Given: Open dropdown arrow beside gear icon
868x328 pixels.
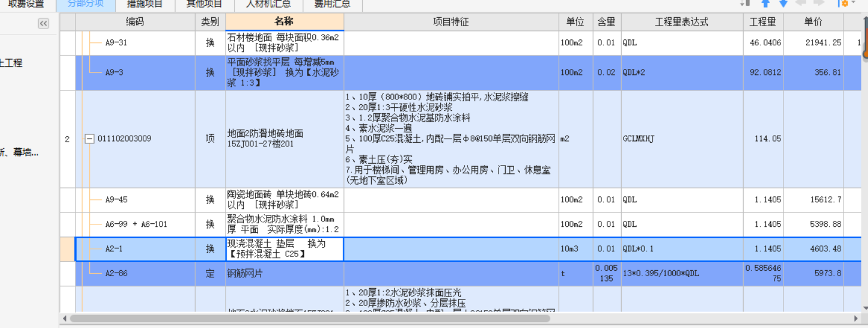Looking at the screenshot, I should 853,4.
